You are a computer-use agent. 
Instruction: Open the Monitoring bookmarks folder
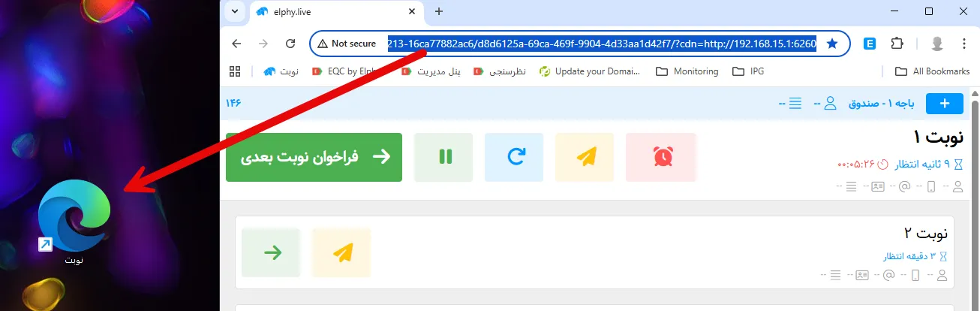click(687, 71)
